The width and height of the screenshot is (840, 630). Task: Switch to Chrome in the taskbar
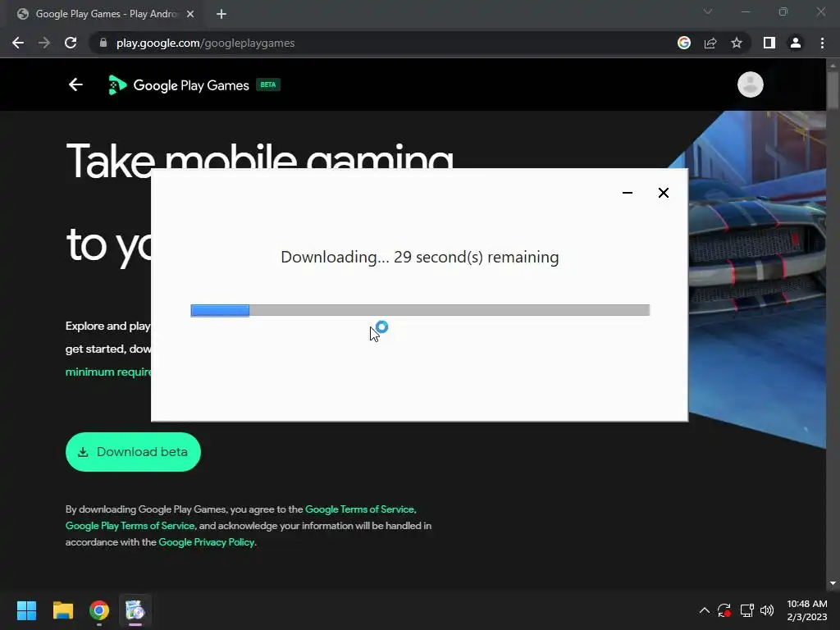click(x=99, y=610)
